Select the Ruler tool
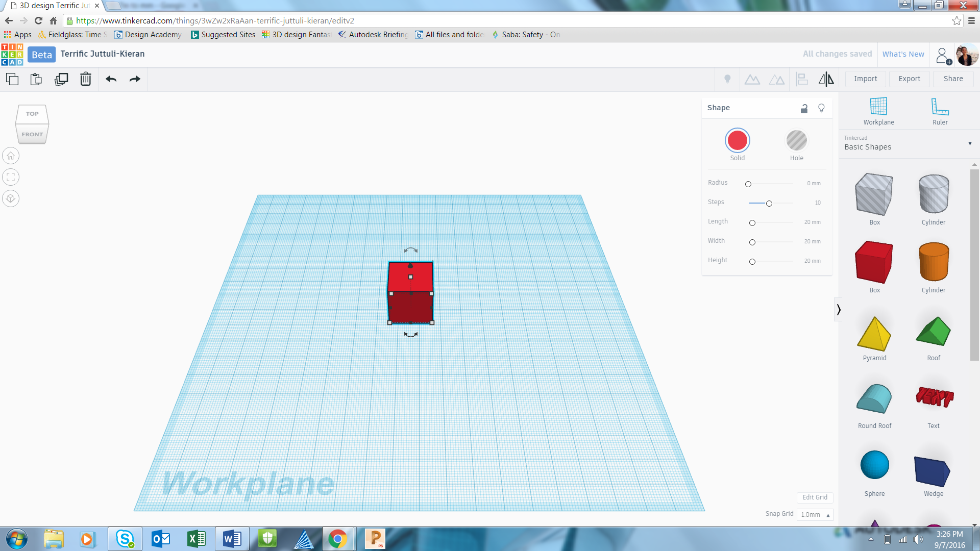Viewport: 980px width, 551px height. [940, 111]
